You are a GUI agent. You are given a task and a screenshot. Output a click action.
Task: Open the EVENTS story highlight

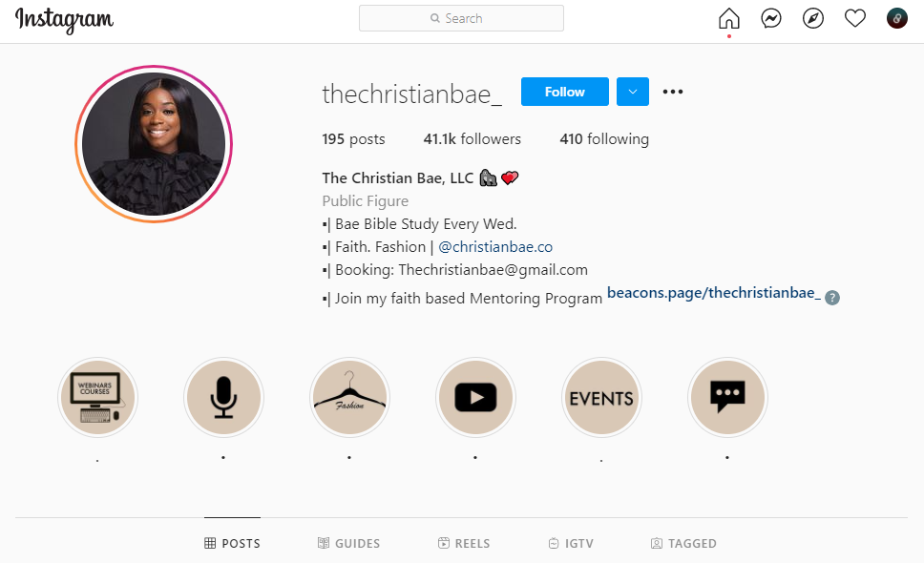coord(601,398)
